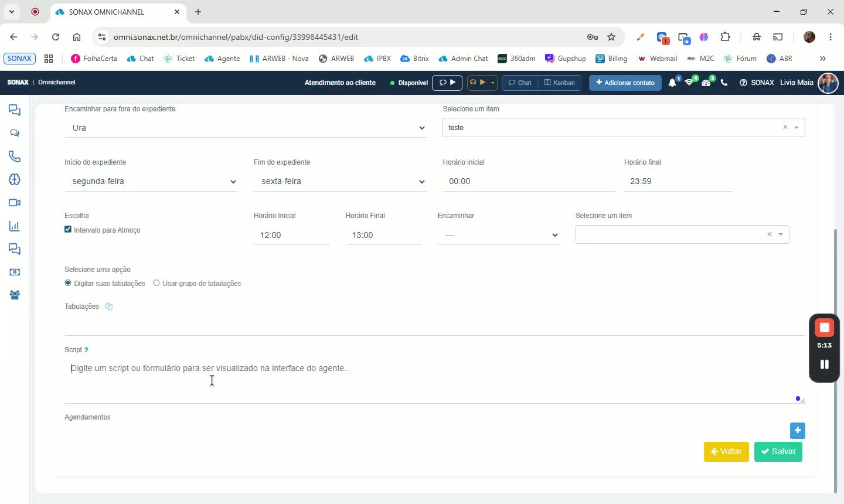Open the bar chart reports sidebar icon

(x=15, y=226)
